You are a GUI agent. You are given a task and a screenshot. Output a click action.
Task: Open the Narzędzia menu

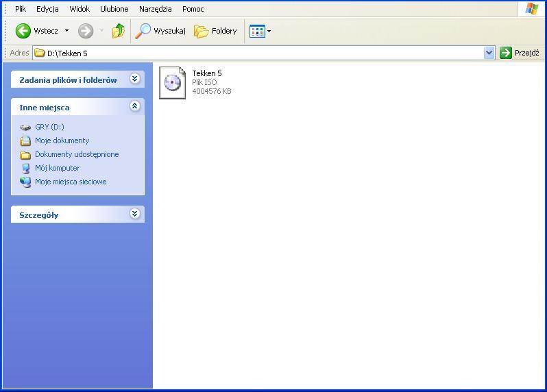click(155, 9)
